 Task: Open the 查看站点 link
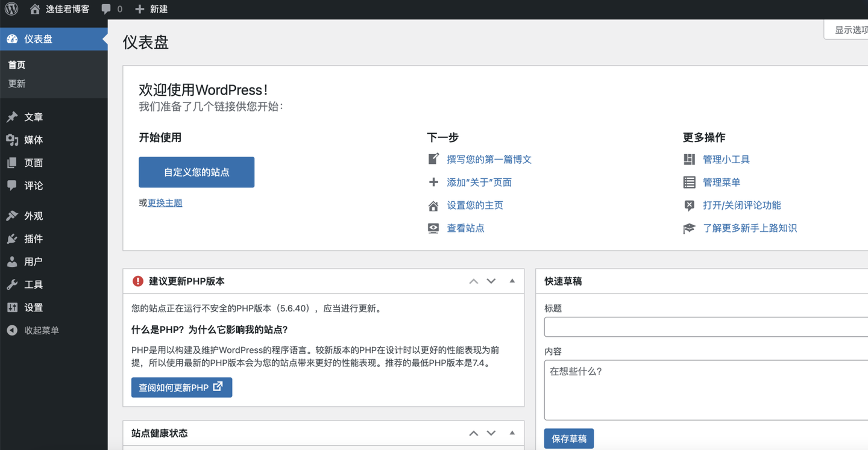(x=465, y=228)
